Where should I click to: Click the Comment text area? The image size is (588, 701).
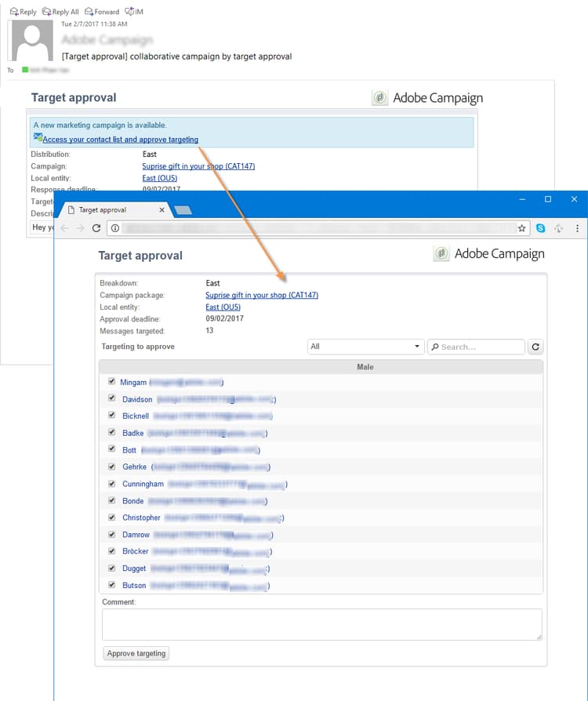322,625
